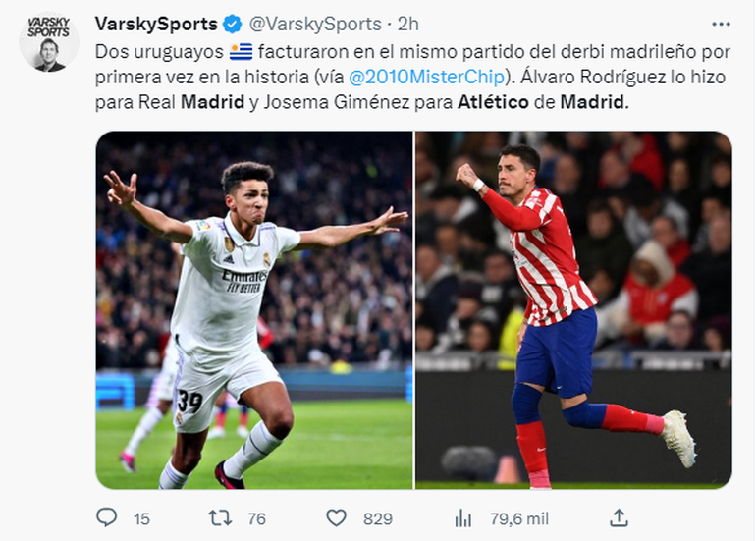The image size is (756, 541).
Task: Open the three-dot more options menu
Action: click(721, 24)
